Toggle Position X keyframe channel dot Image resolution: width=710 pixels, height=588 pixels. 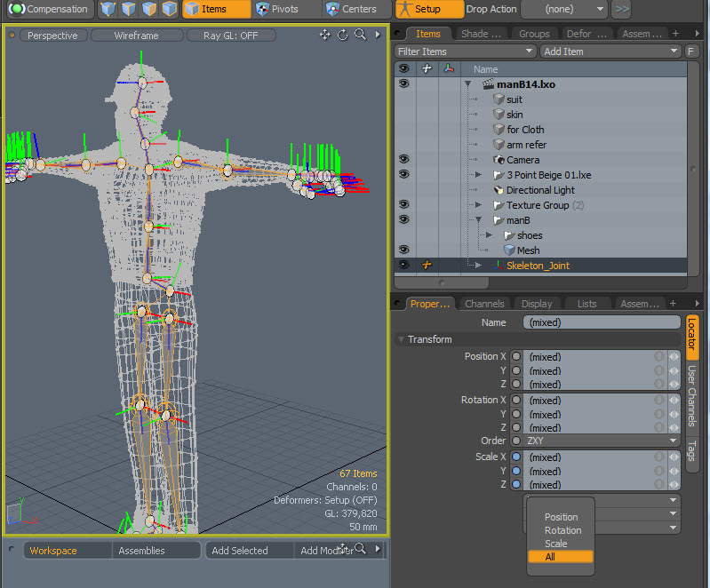tap(516, 357)
